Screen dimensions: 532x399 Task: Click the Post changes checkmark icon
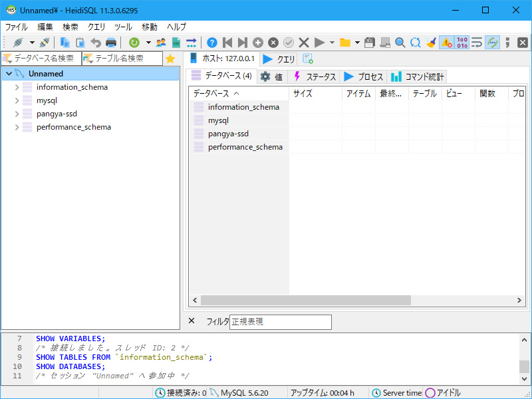[289, 43]
